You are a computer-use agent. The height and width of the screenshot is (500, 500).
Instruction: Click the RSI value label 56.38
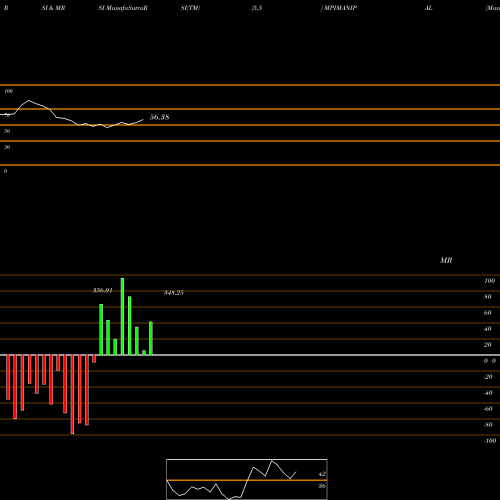coord(159,117)
